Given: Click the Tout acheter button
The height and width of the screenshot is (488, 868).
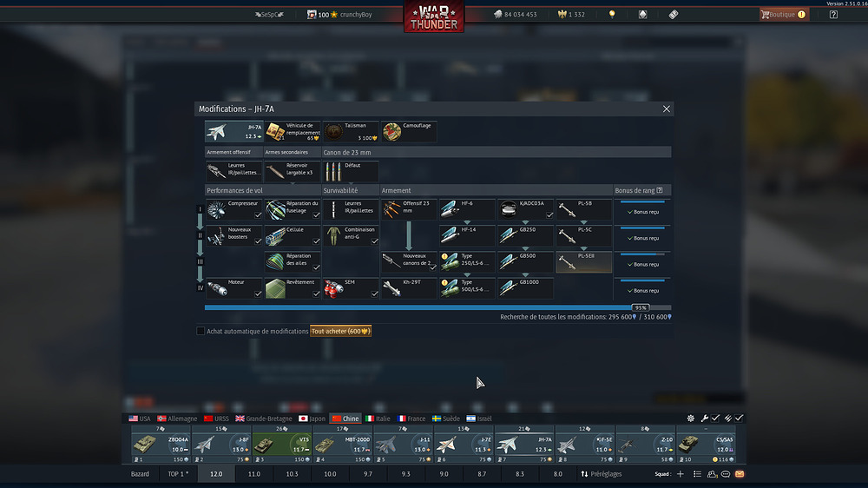Looking at the screenshot, I should coord(341,331).
